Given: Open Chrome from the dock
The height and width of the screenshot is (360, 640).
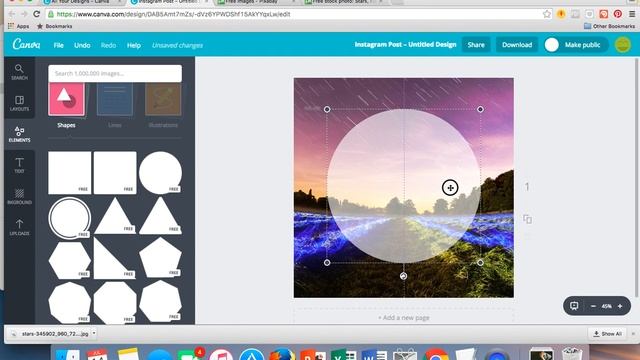Looking at the screenshot, I should [x=436, y=354].
